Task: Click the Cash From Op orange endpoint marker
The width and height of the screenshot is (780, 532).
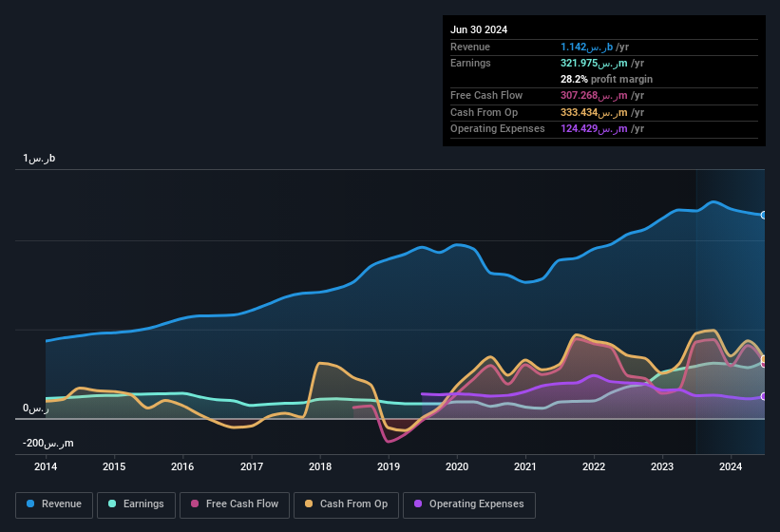Action: (764, 359)
